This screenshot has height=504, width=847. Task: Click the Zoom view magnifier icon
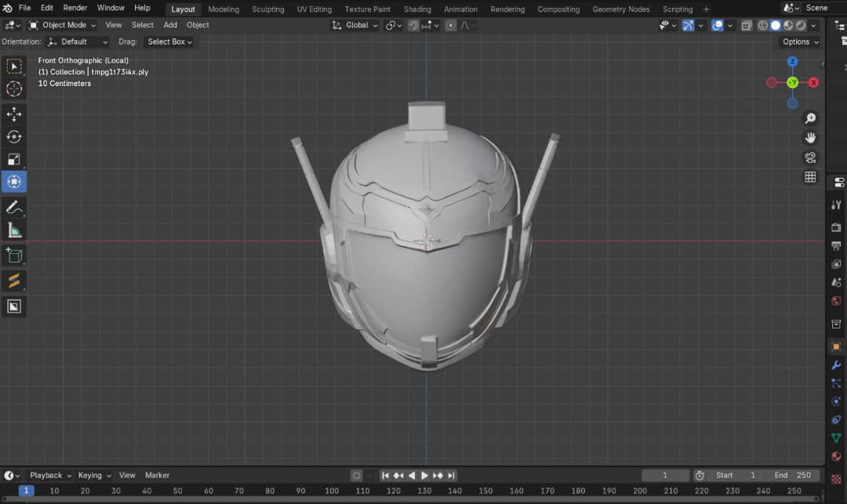(x=810, y=118)
